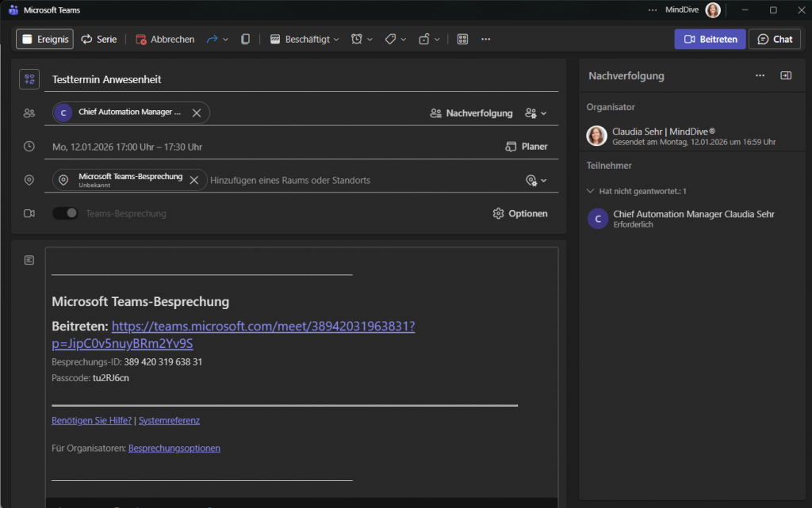The image size is (812, 508).
Task: Click the event category icon beside the title
Action: [29, 79]
